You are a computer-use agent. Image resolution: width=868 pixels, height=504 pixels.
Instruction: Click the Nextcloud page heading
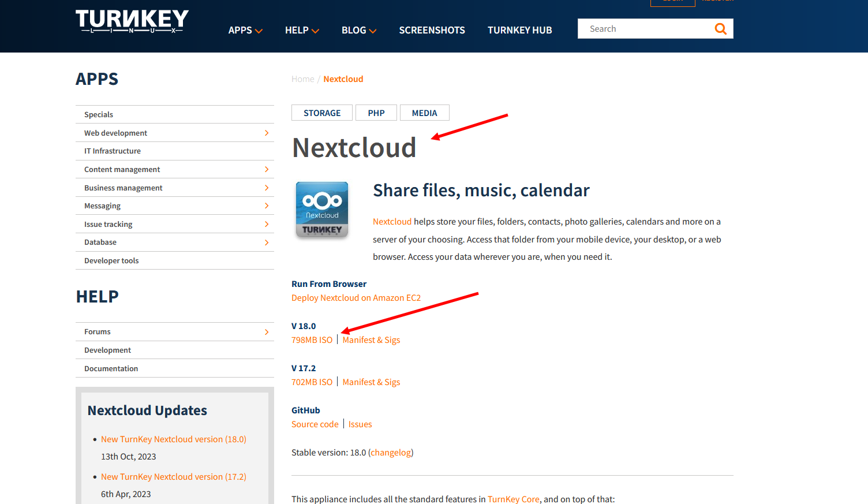point(354,148)
